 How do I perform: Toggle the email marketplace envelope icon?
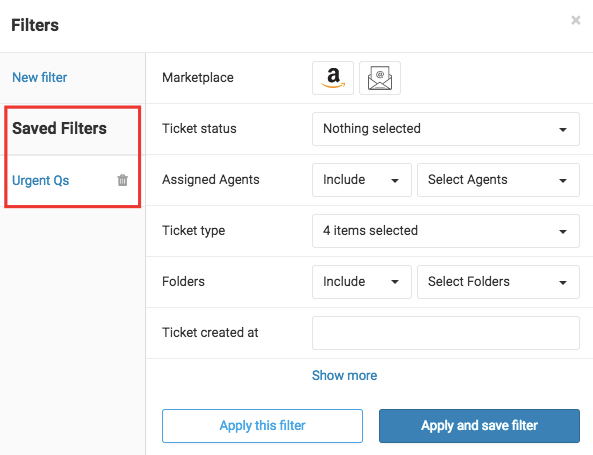click(380, 78)
